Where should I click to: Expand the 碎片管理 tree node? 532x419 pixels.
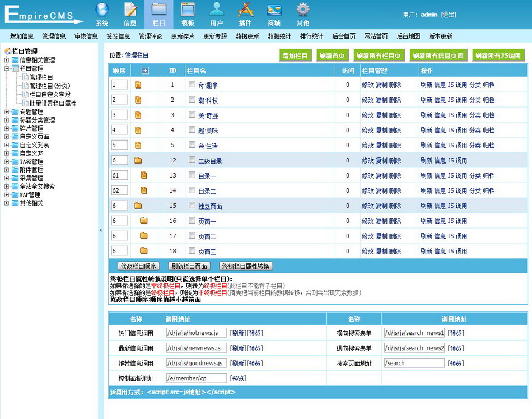(7, 128)
